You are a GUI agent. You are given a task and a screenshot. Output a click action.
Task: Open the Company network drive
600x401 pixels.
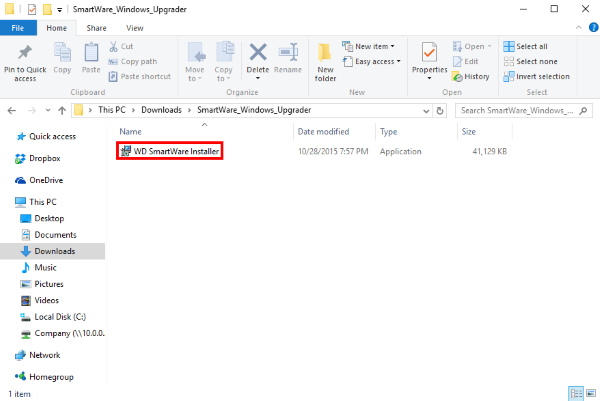click(62, 334)
